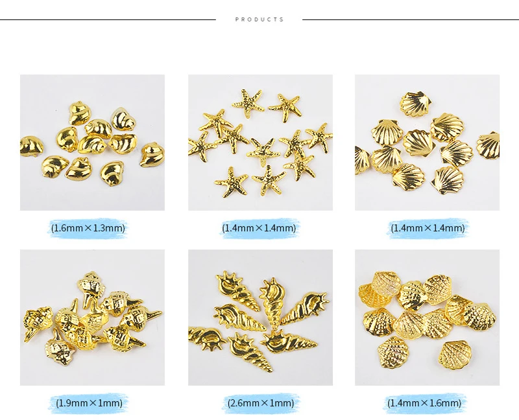The image size is (519, 420).
Task: Click the (2.6mm×1mm) size label
Action: click(261, 402)
